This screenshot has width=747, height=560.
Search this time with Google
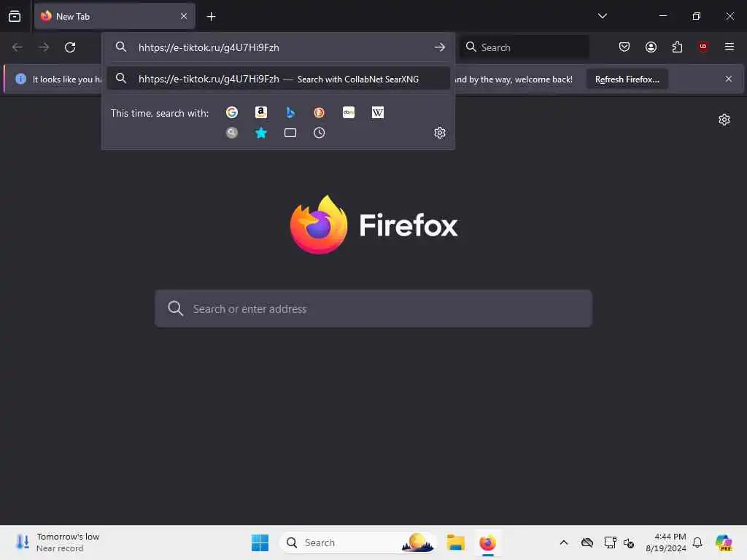coord(232,112)
